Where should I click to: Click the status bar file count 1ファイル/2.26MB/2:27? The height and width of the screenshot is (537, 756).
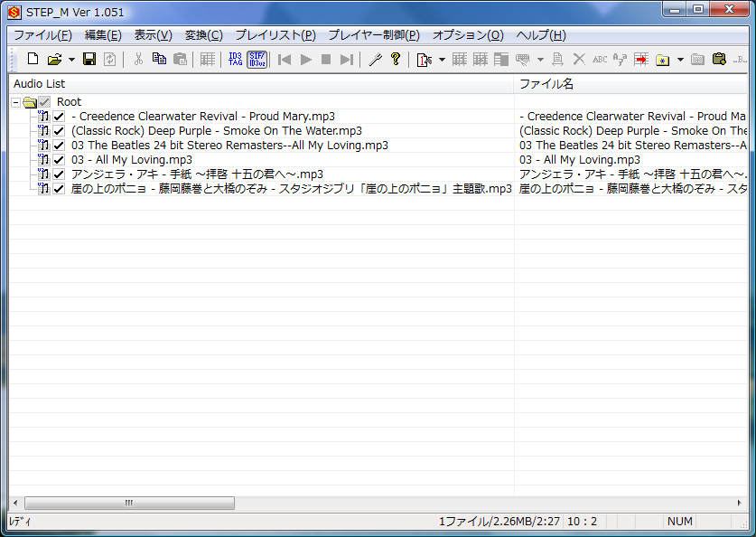[x=499, y=522]
